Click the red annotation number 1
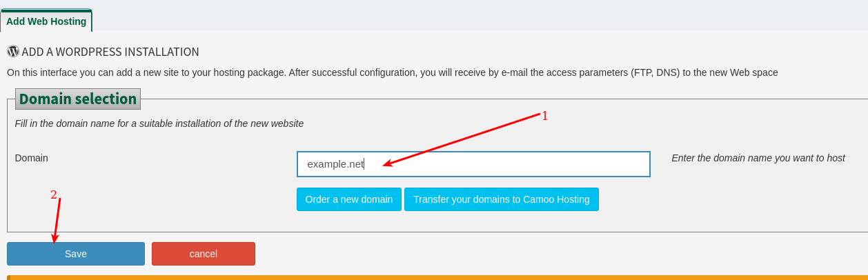The width and height of the screenshot is (868, 280). click(544, 116)
